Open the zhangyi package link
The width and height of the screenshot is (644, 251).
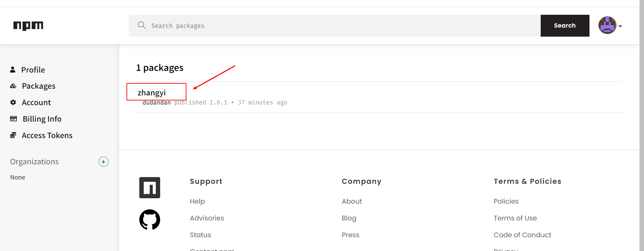[x=151, y=92]
